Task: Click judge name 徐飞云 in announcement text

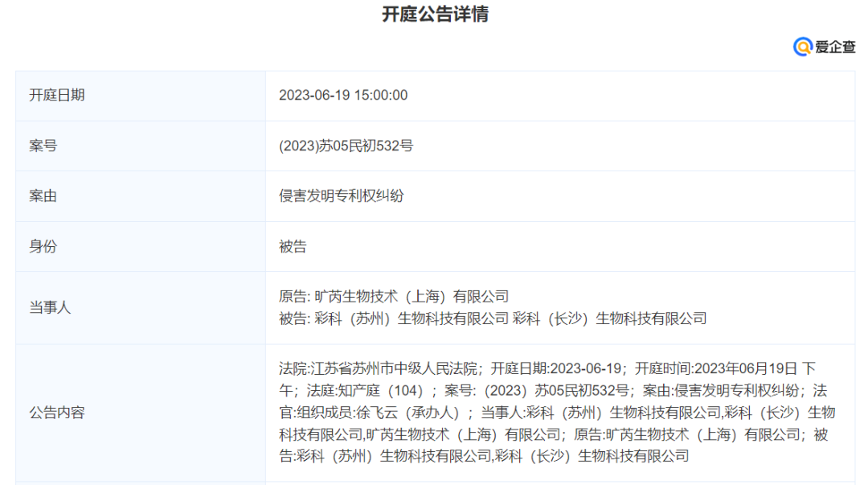Action: click(x=375, y=413)
